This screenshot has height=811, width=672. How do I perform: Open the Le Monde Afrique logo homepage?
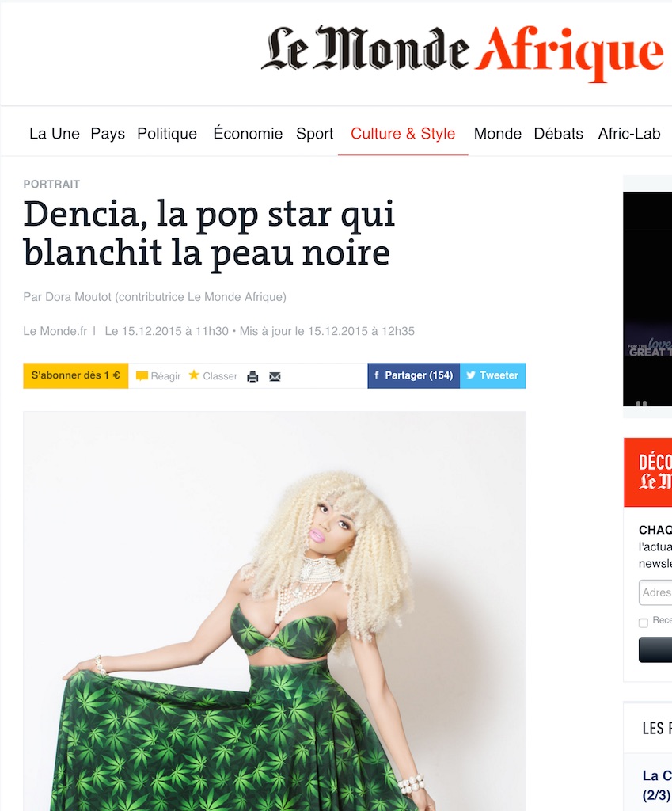(x=463, y=51)
